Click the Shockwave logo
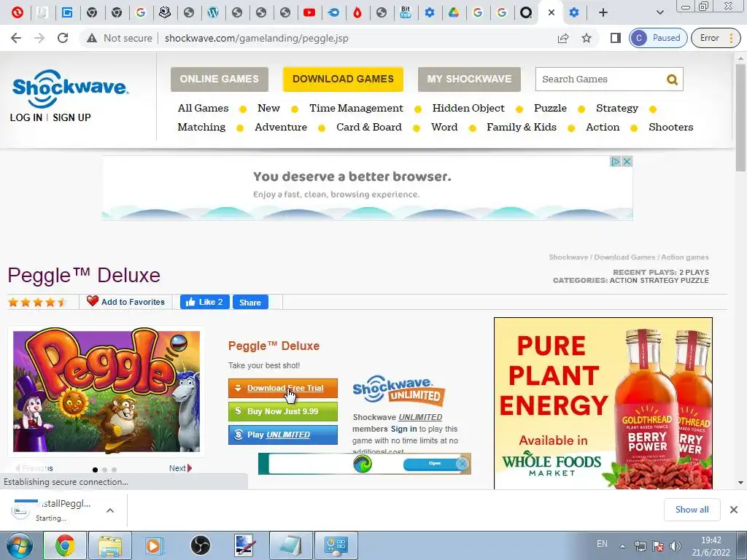This screenshot has height=560, width=747. (x=70, y=88)
